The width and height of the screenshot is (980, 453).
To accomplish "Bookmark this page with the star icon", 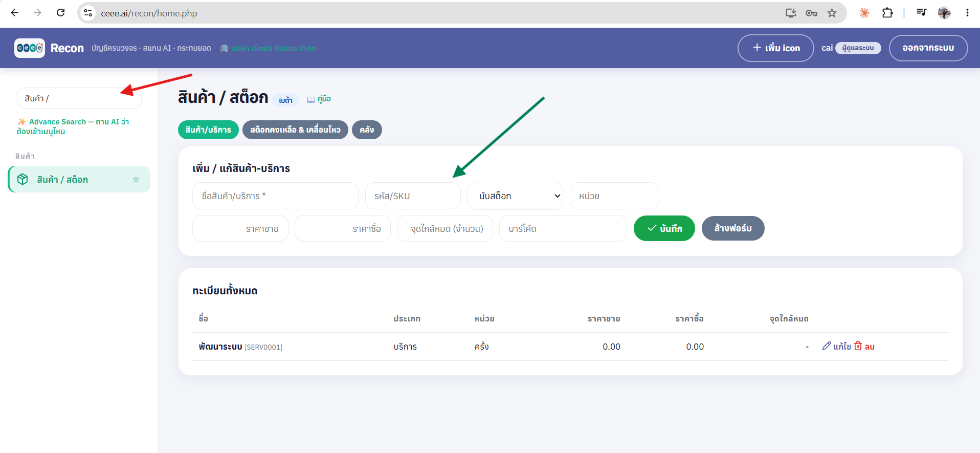I will tap(832, 13).
